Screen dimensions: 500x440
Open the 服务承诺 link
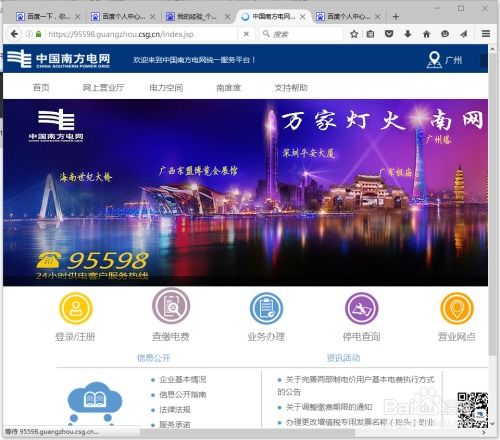point(175,425)
